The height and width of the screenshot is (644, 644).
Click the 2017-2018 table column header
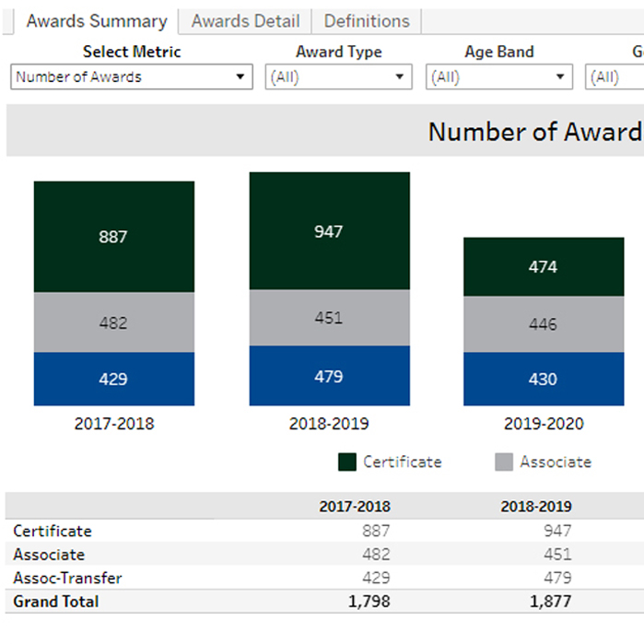(x=355, y=507)
